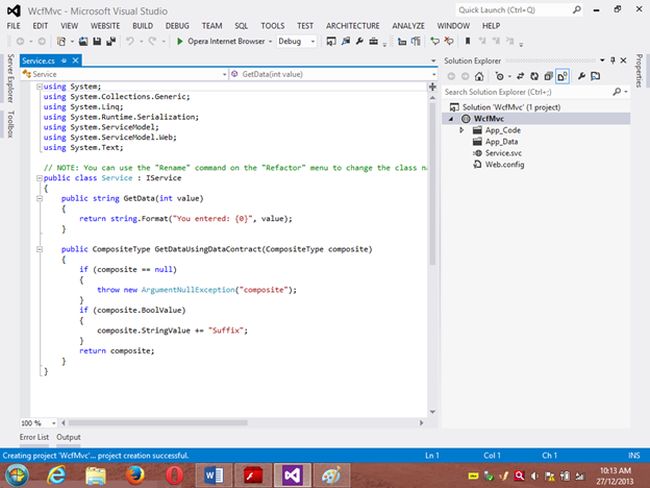Open the collapsed Server Explorer side panel
Screen dimensions: 650x488
pos(9,80)
